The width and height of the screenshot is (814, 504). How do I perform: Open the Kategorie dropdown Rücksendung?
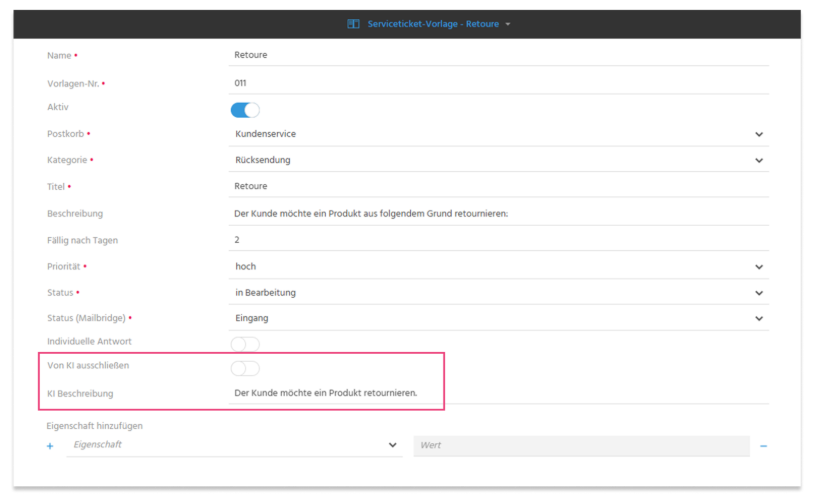click(499, 160)
